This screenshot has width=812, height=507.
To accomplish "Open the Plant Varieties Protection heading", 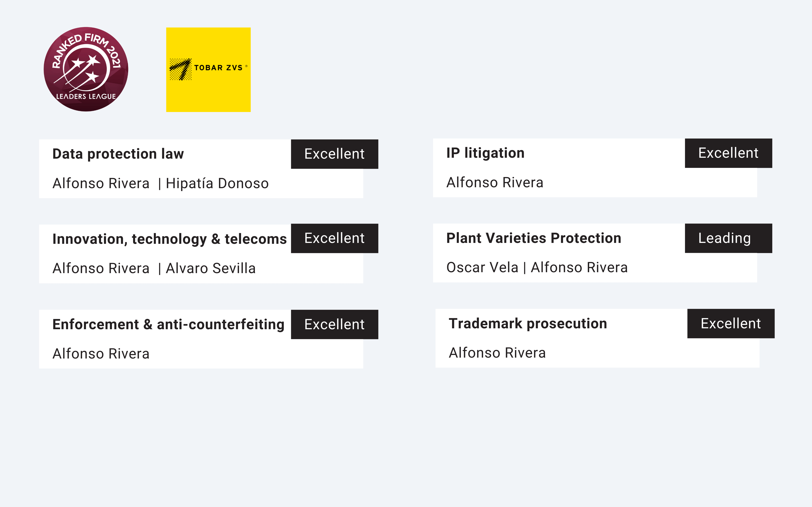I will click(533, 238).
